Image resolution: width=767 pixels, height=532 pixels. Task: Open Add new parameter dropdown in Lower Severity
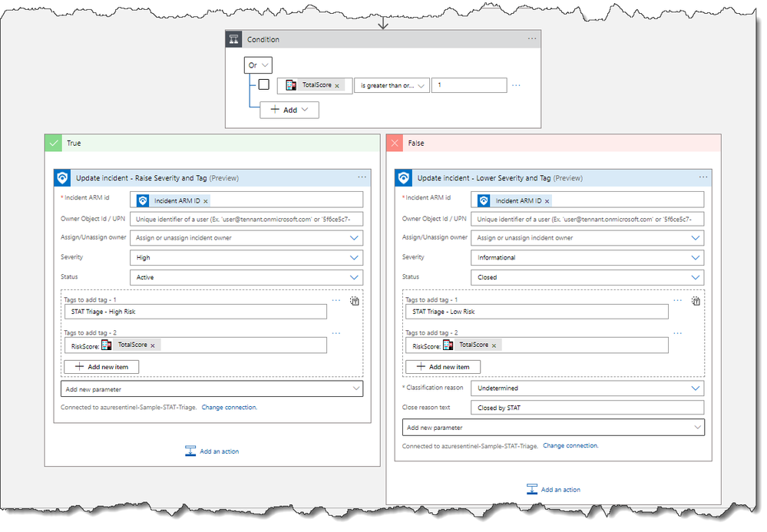coord(554,428)
